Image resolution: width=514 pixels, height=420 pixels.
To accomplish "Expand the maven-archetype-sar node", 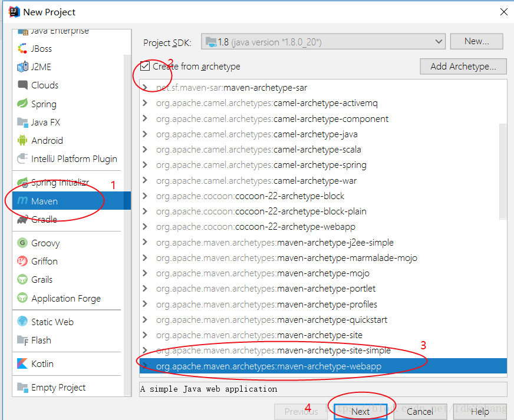I will click(x=144, y=87).
